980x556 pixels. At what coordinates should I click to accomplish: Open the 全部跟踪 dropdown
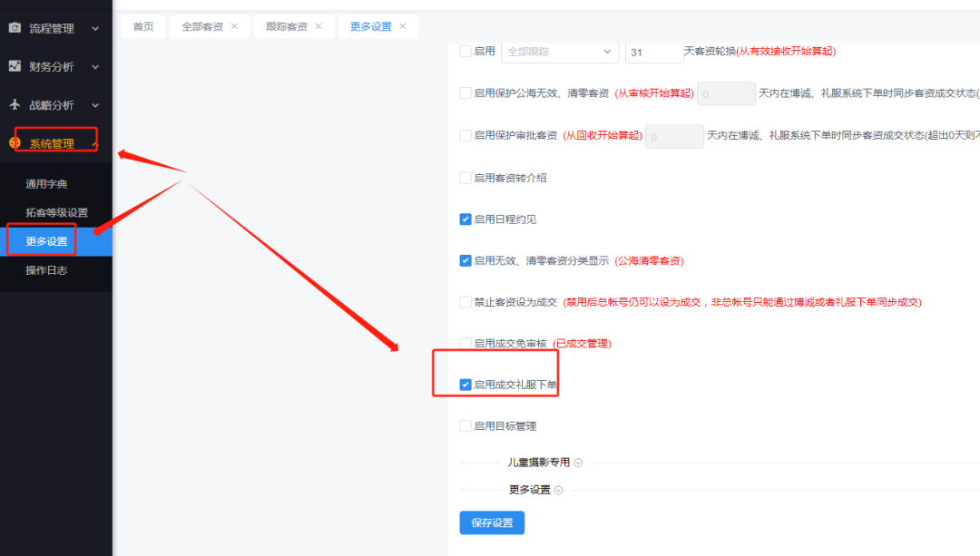tap(560, 52)
